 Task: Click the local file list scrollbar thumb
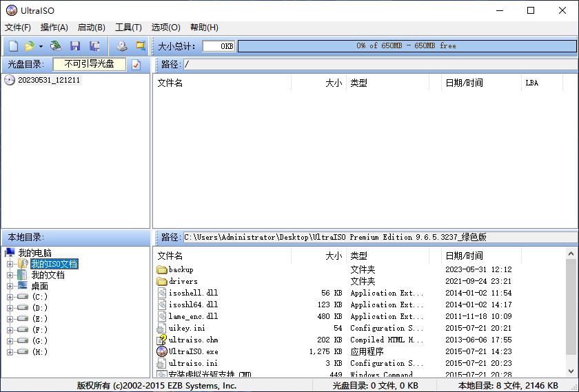click(571, 307)
